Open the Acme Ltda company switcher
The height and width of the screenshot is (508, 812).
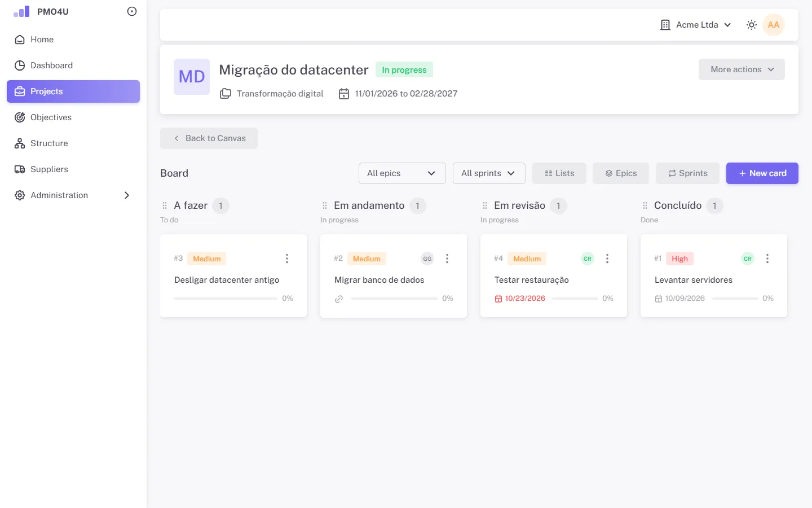(696, 25)
